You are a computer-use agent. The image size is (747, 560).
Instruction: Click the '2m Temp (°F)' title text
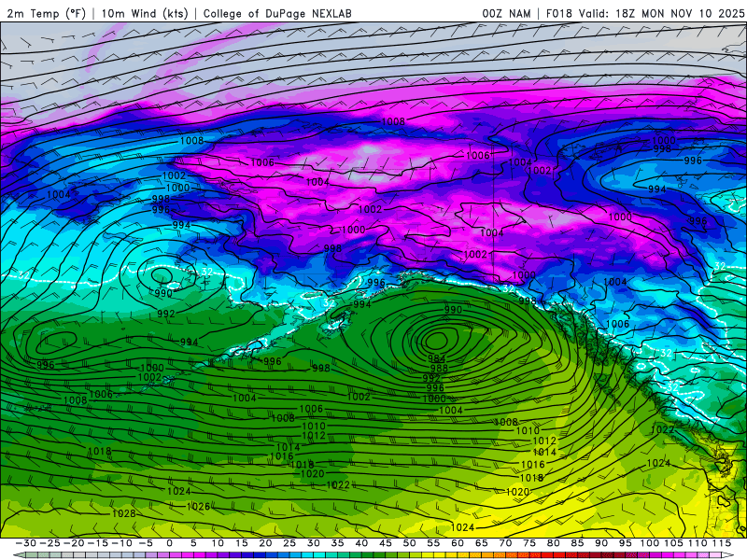click(x=47, y=13)
